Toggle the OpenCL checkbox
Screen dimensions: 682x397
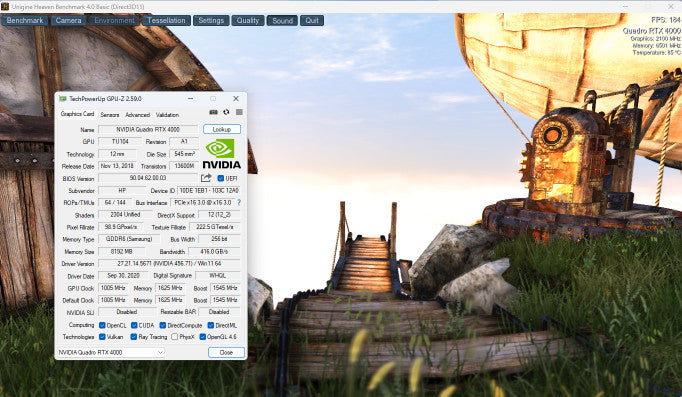(x=102, y=325)
